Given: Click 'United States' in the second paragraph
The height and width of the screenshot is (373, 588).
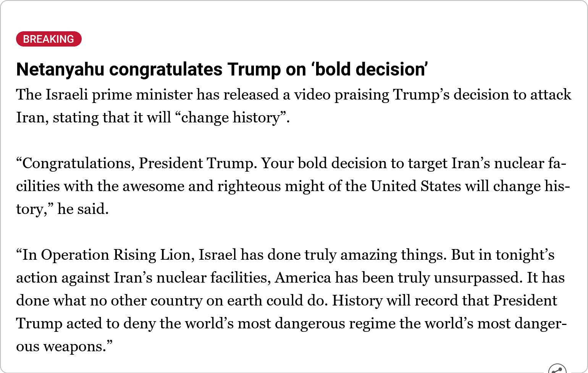Looking at the screenshot, I should [416, 186].
